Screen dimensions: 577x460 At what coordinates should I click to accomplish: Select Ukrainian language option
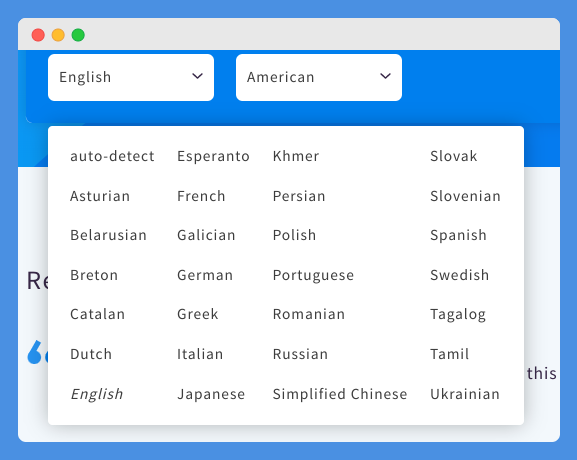[465, 394]
